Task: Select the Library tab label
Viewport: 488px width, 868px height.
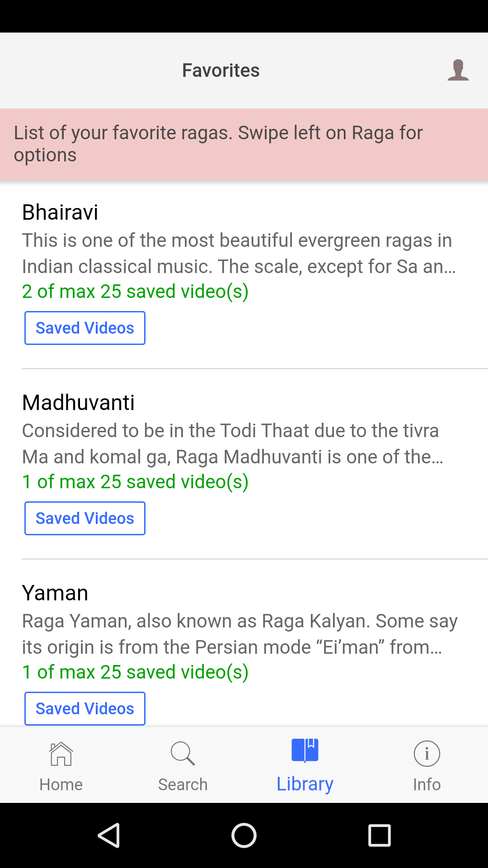Action: (305, 784)
